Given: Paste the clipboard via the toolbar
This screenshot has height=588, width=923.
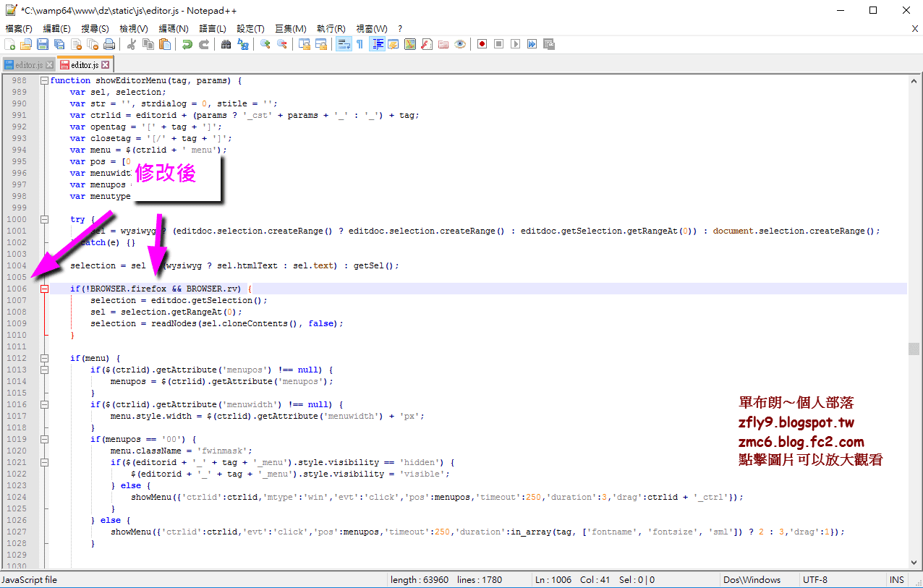Looking at the screenshot, I should click(x=165, y=44).
